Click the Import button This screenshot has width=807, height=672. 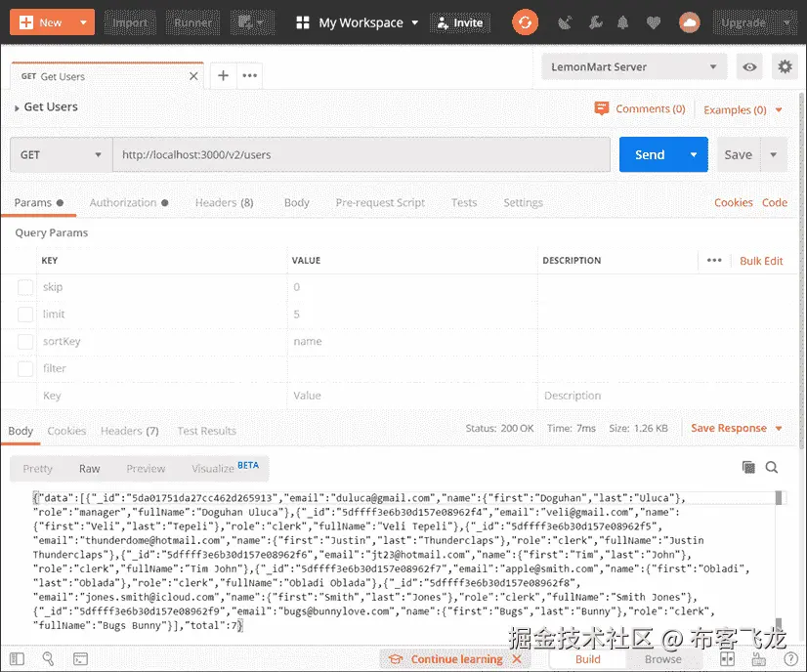point(130,22)
